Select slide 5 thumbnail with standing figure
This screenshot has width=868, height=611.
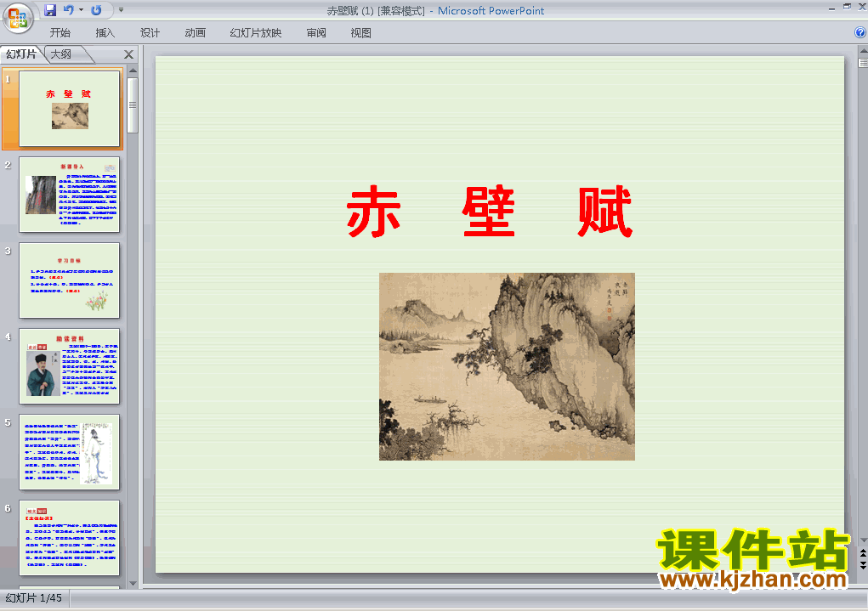(x=69, y=451)
